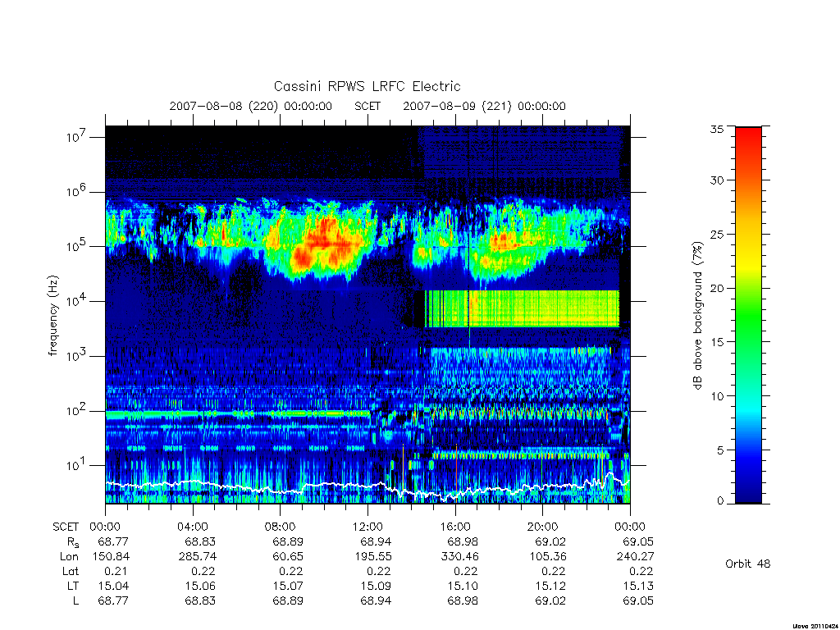Click the 'frequency (Hz)' axis label
This screenshot has width=840, height=630.
[52, 316]
